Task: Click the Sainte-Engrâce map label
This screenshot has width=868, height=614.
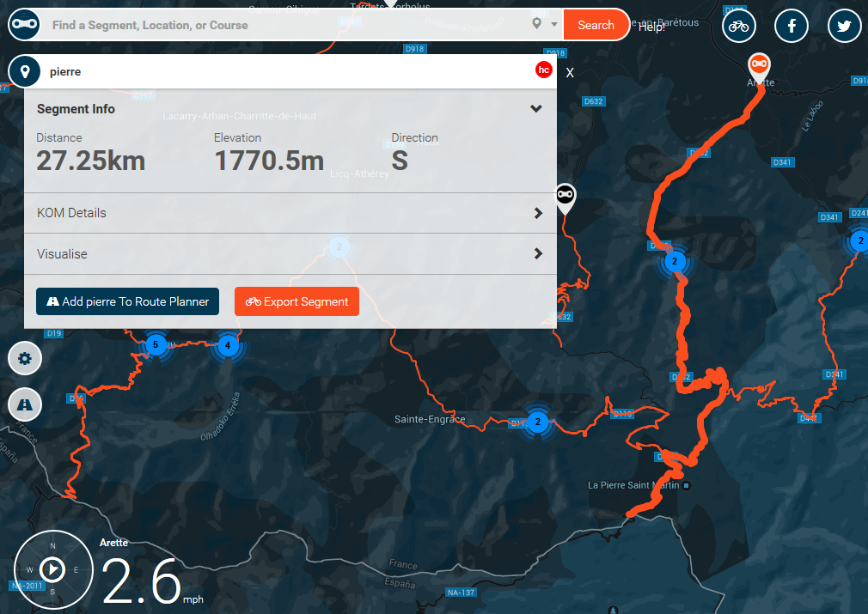Action: 430,419
